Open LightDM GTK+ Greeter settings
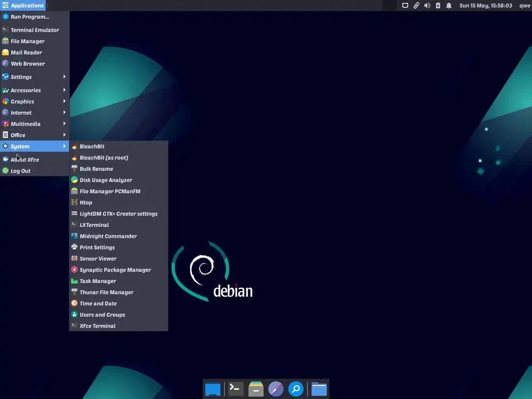Viewport: 532px width, 399px height. [118, 214]
